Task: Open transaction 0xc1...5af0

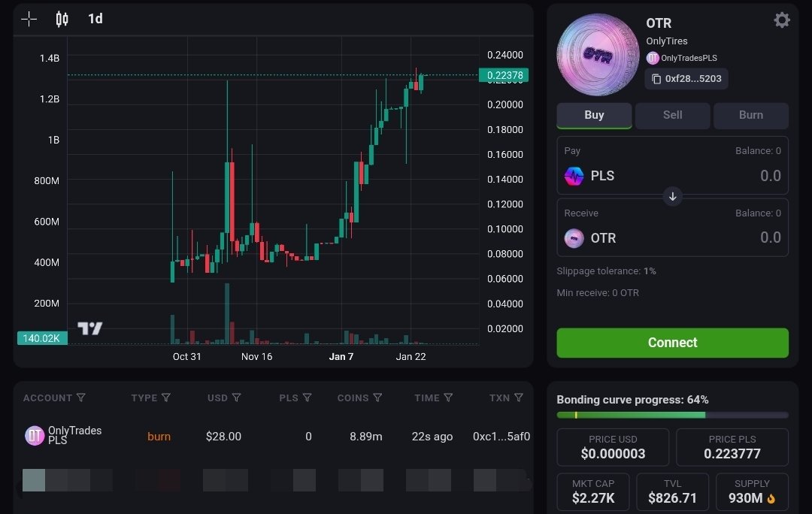Action: (501, 437)
